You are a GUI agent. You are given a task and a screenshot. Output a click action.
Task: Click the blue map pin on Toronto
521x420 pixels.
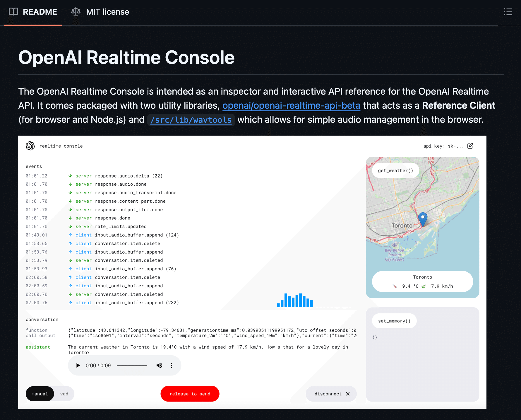pyautogui.click(x=423, y=218)
